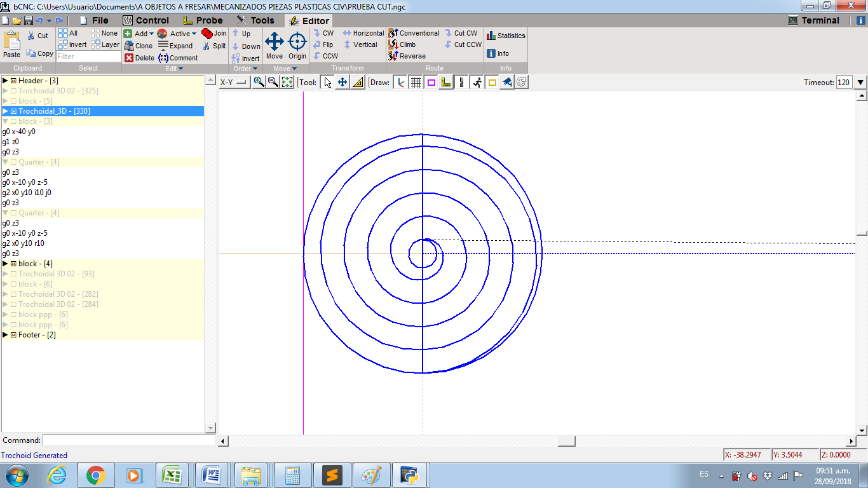Move block Up in order
Viewport: 868px width, 488px height.
[x=241, y=34]
